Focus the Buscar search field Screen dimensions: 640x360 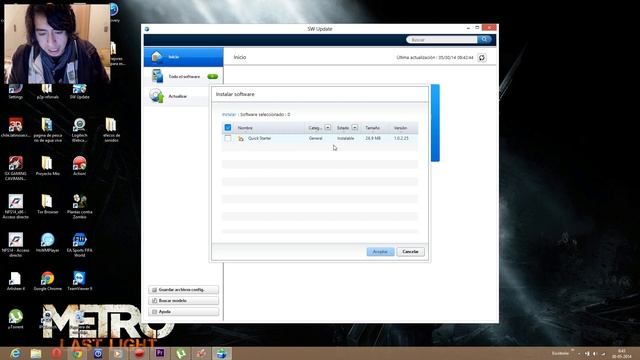click(x=442, y=40)
